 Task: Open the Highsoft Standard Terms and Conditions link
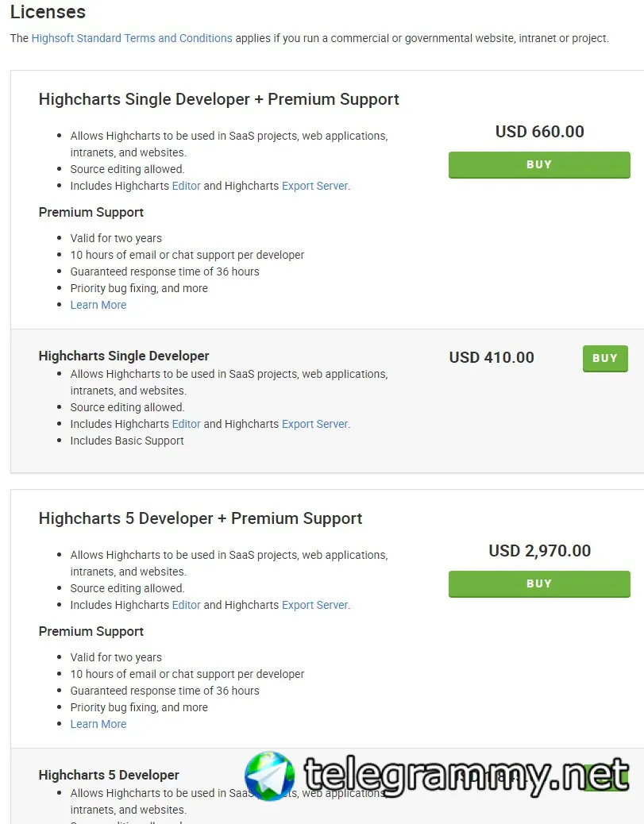(x=132, y=38)
